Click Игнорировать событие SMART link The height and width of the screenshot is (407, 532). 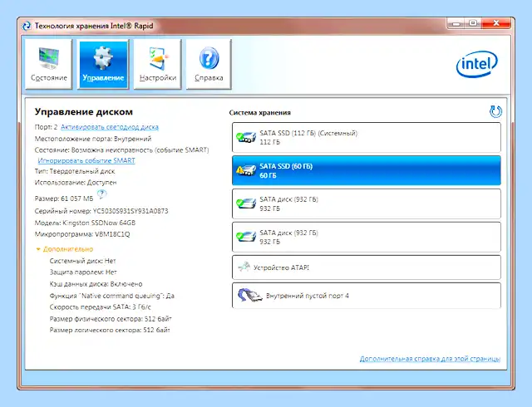(86, 160)
